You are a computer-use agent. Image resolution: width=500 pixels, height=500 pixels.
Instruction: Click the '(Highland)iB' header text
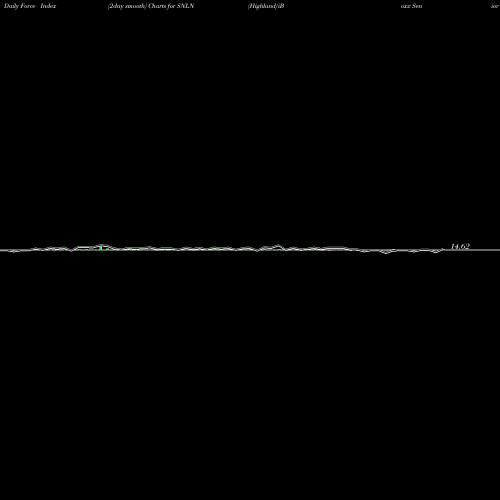coord(266,6)
